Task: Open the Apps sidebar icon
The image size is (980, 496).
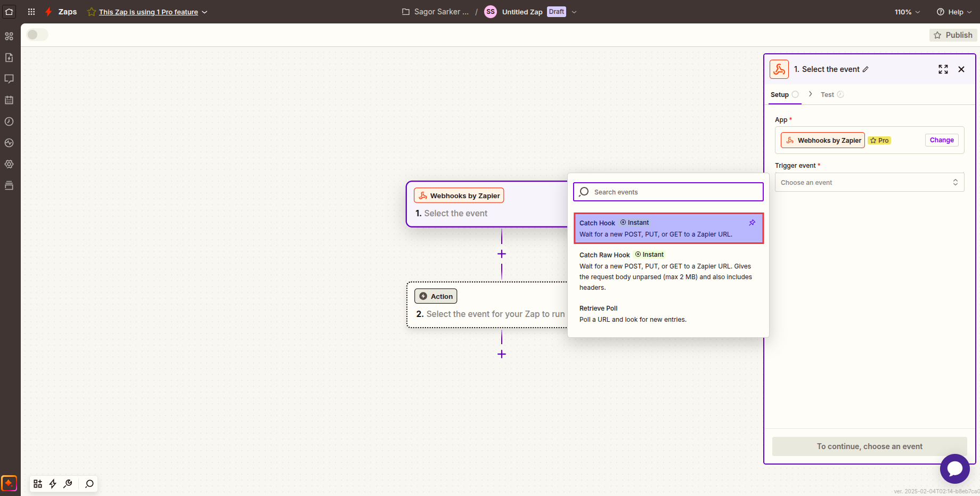Action: (9, 36)
